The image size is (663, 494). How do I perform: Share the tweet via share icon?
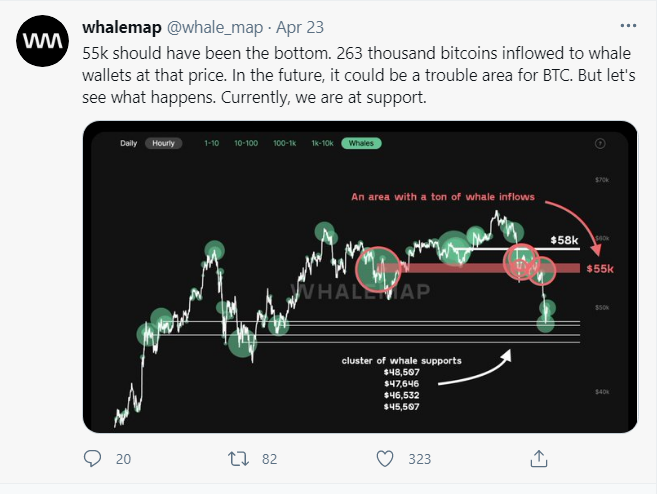(538, 458)
